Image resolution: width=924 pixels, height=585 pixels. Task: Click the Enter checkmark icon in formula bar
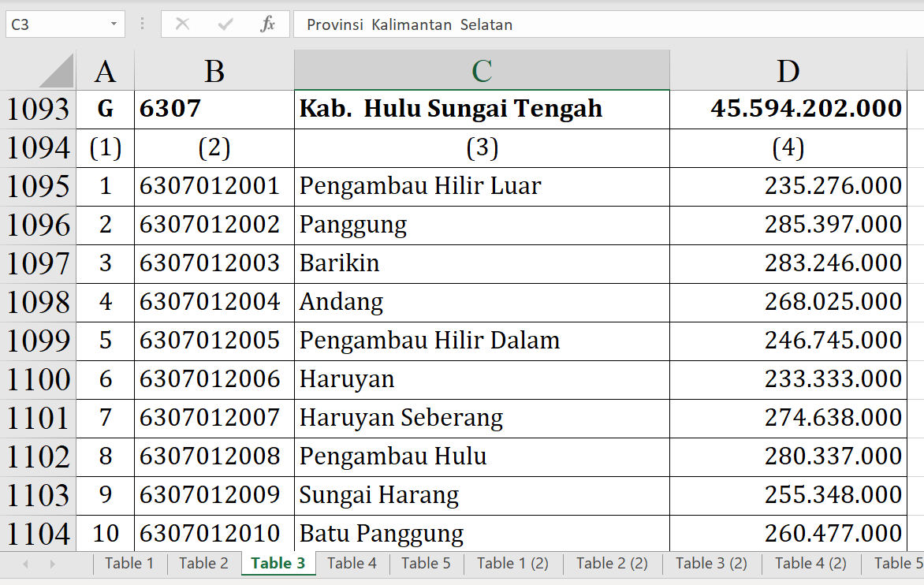pyautogui.click(x=225, y=24)
